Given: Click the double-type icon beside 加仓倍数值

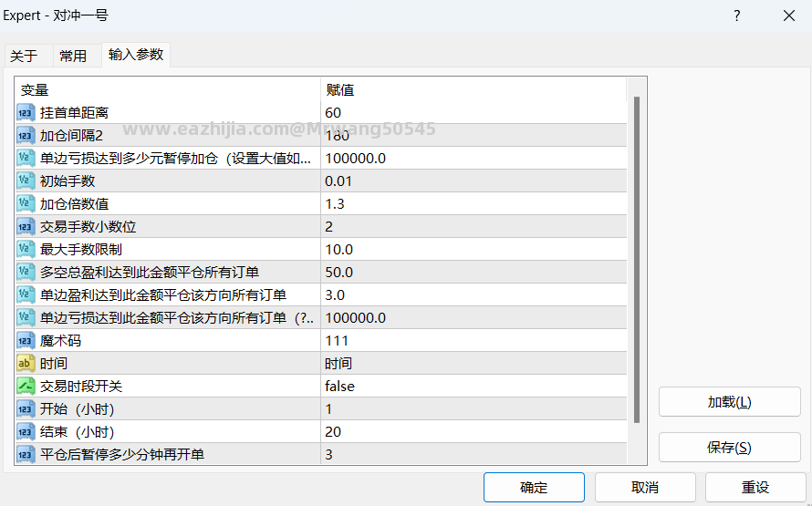Looking at the screenshot, I should [x=26, y=204].
